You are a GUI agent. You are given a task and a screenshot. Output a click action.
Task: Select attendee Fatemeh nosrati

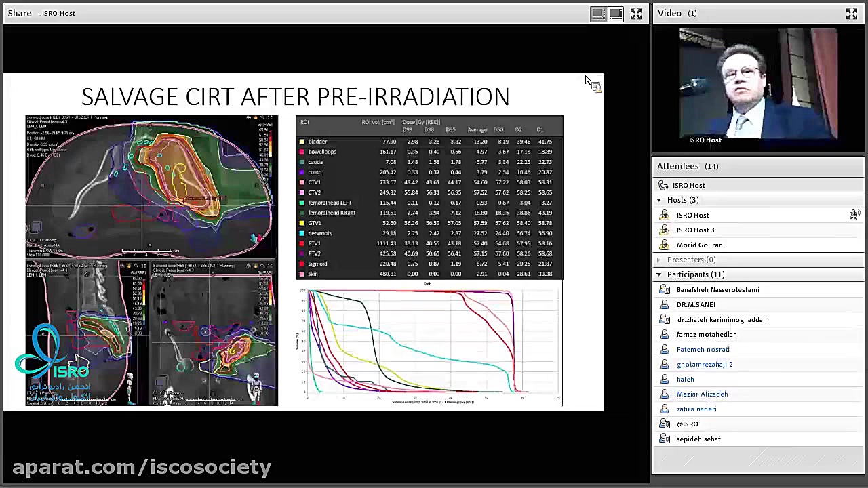[703, 350]
